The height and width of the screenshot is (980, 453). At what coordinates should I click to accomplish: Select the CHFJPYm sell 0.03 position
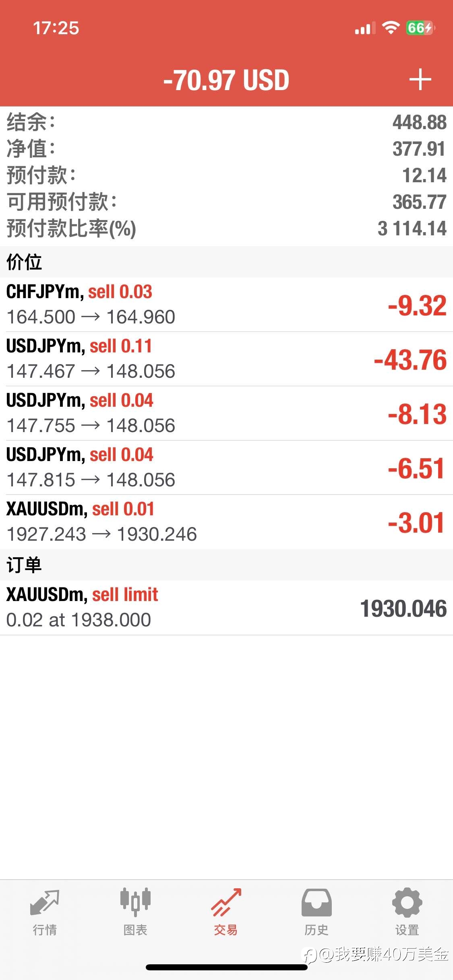[226, 305]
